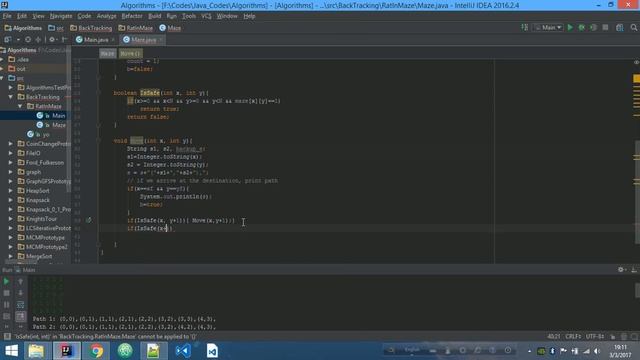Click the scroll-from-source icon in the Project panel
This screenshot has width=640, height=360.
28,40
